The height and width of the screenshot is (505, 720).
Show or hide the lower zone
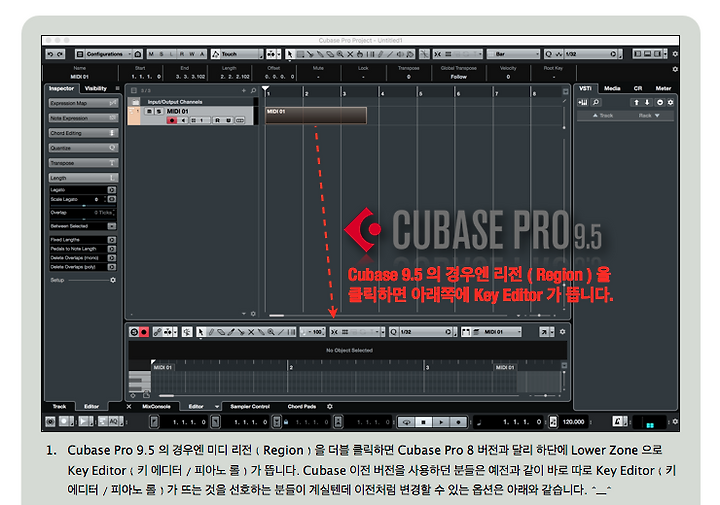tap(647, 54)
